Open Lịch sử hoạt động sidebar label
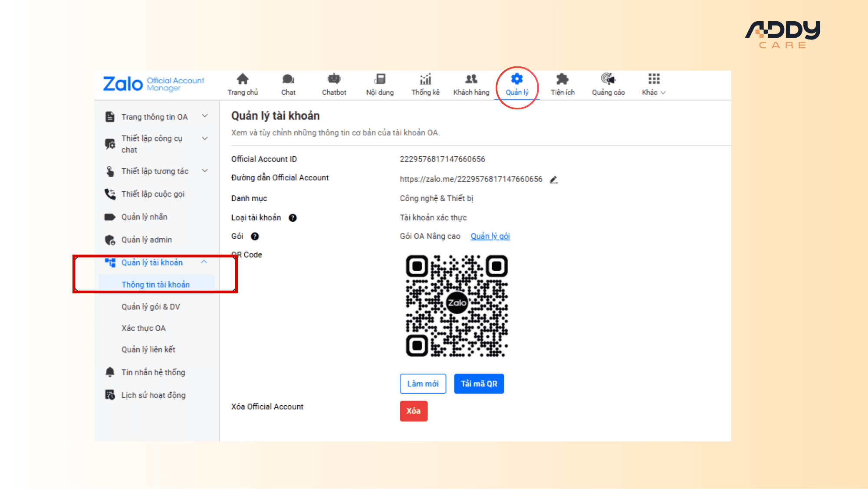 (x=154, y=395)
